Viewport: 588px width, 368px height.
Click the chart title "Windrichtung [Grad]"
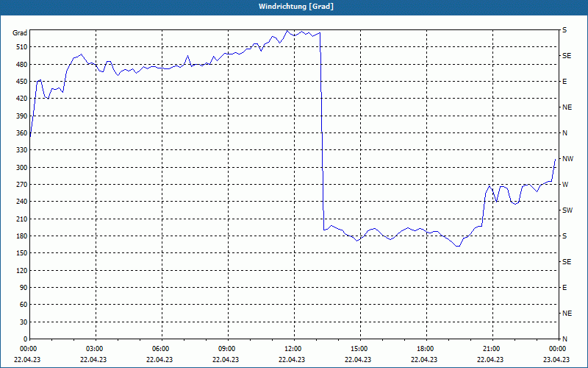click(x=296, y=7)
